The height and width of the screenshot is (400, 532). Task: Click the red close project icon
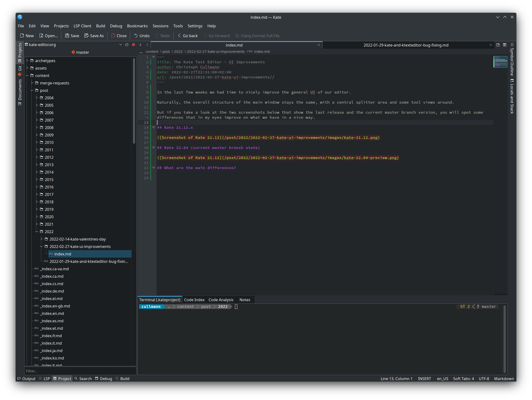(134, 45)
